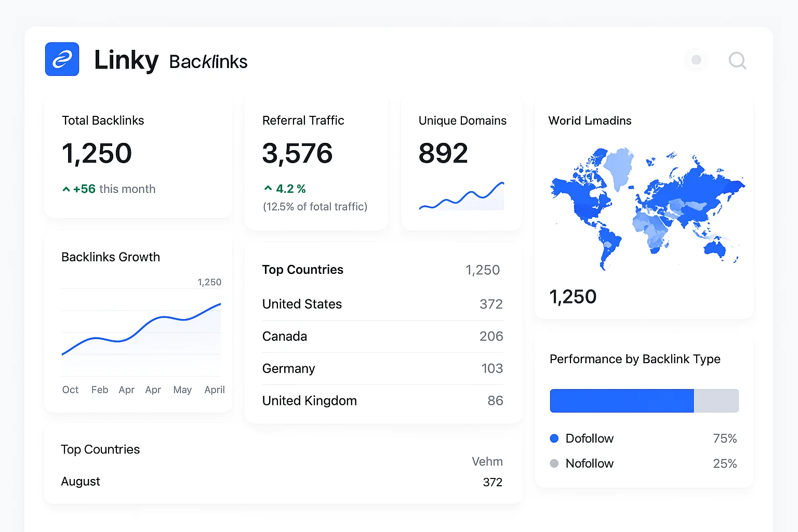The width and height of the screenshot is (798, 532).
Task: Click the blue Dofollow bar segment
Action: (x=621, y=401)
